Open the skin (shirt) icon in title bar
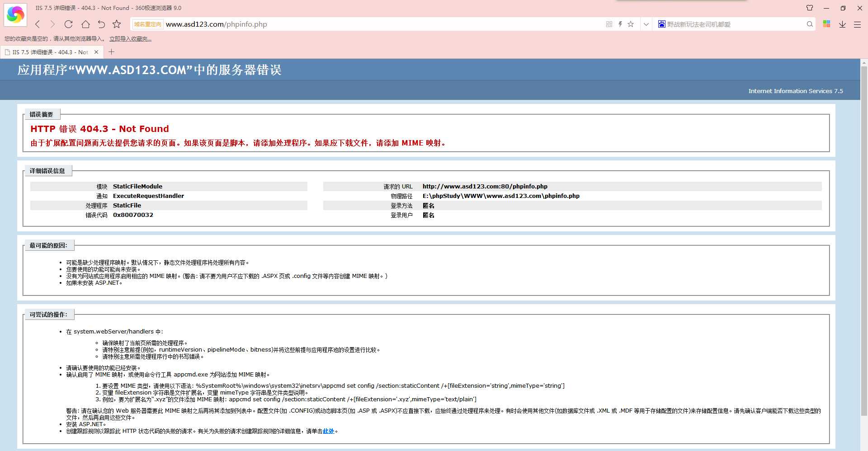 810,8
